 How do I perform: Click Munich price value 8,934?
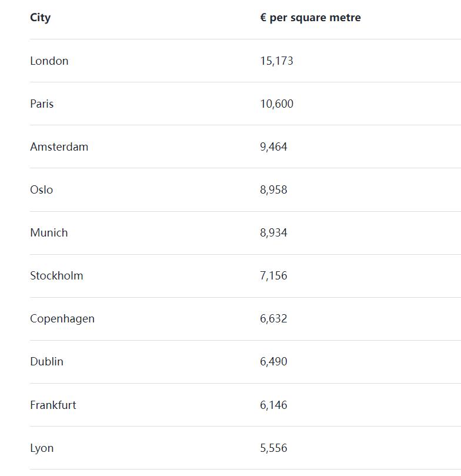(x=273, y=233)
